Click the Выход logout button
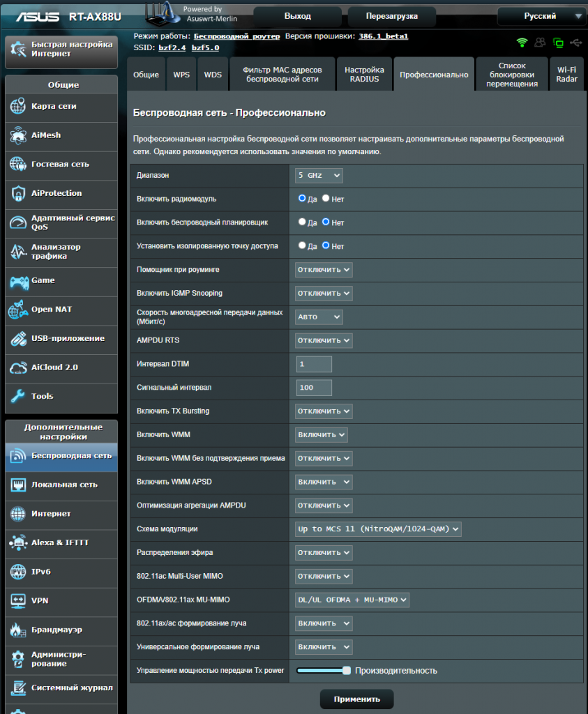 pos(297,17)
